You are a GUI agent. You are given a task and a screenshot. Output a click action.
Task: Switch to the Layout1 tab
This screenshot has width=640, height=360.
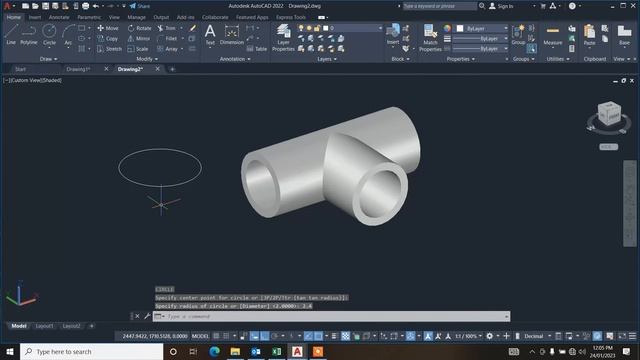point(44,326)
